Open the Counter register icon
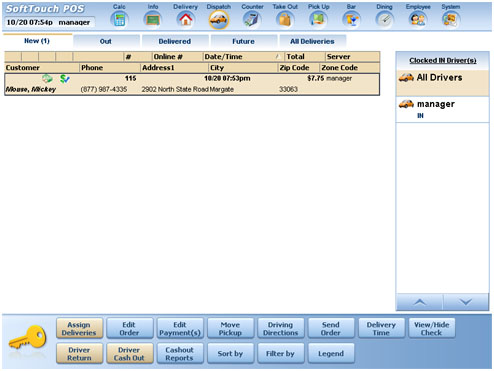Screen dimensions: 494x371 pos(252,20)
